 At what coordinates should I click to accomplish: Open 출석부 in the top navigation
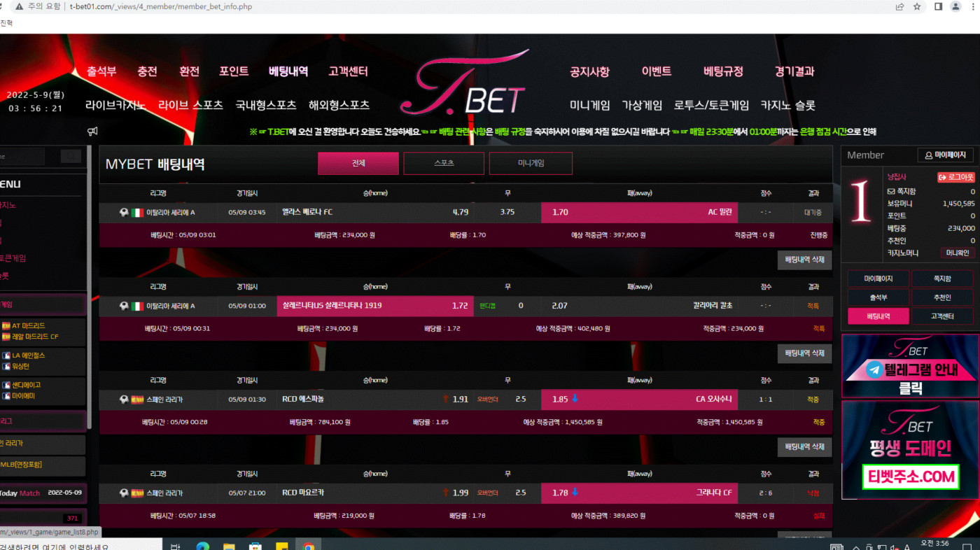(x=101, y=71)
